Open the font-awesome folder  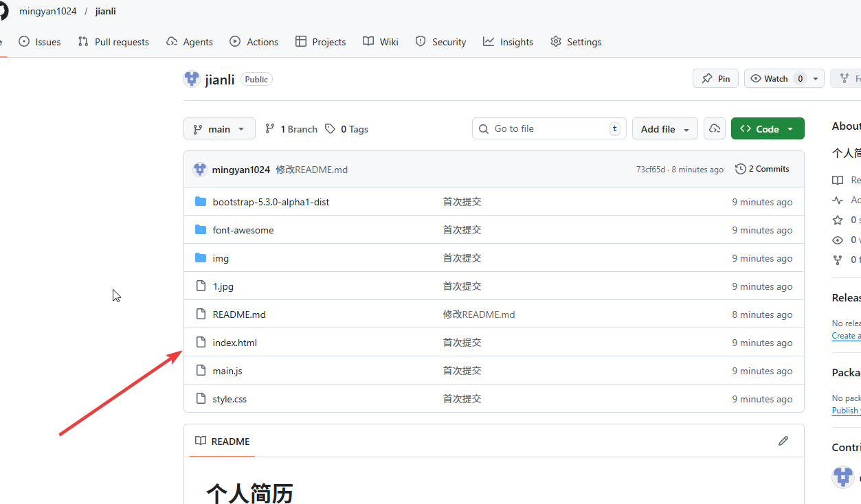point(243,230)
